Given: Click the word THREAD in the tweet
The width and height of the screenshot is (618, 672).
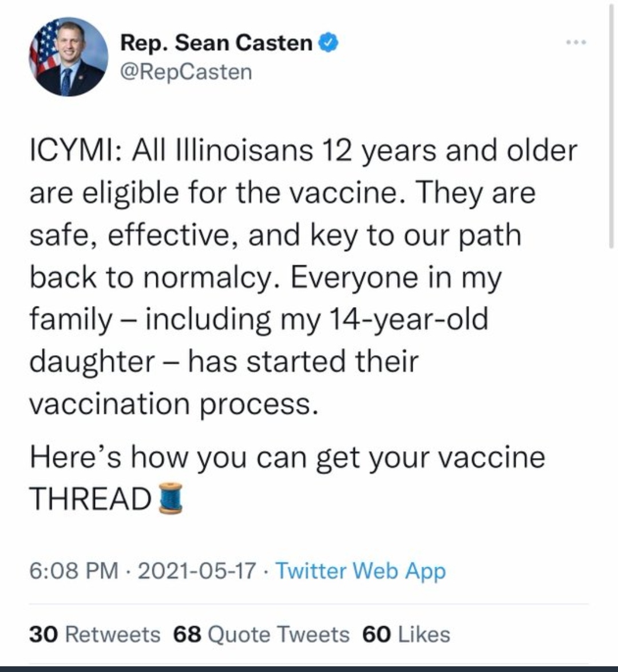Looking at the screenshot, I should [90, 498].
